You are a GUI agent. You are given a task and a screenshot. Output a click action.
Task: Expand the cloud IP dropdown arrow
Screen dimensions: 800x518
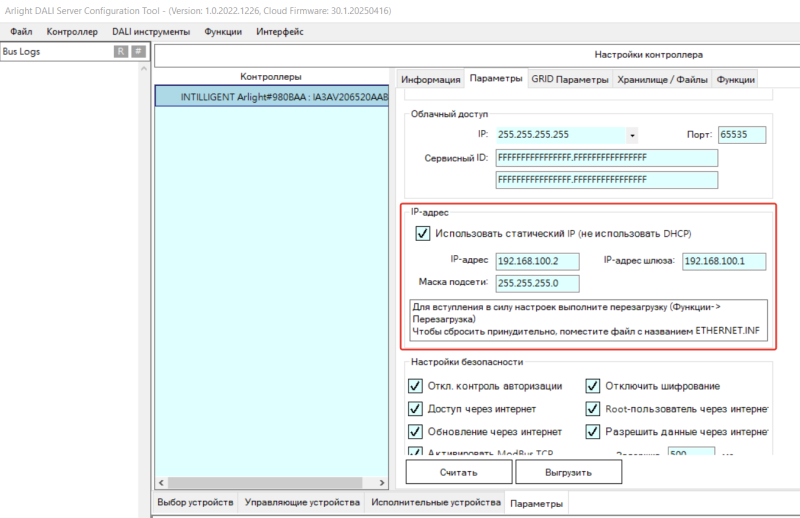tap(632, 135)
